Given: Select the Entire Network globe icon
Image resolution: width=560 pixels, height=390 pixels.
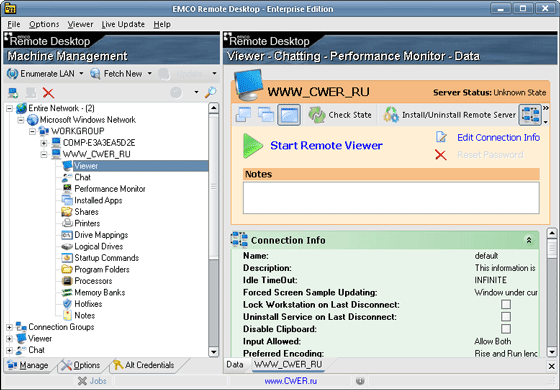Looking at the screenshot, I should pyautogui.click(x=21, y=108).
